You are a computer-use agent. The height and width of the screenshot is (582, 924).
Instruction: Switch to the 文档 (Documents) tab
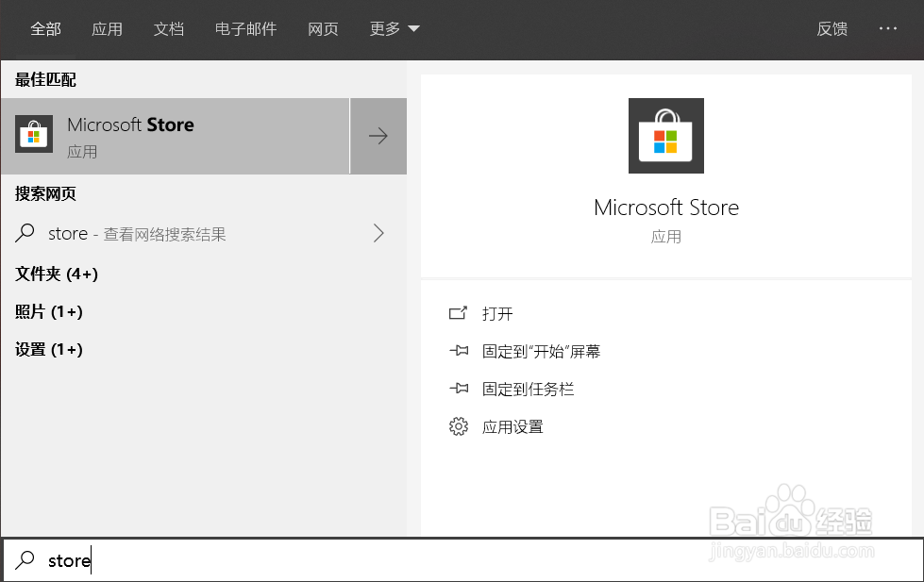coord(169,29)
